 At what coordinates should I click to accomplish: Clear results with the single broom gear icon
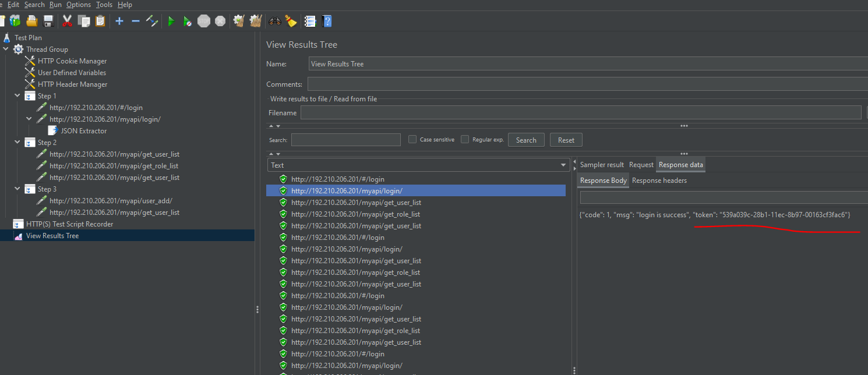(x=238, y=22)
